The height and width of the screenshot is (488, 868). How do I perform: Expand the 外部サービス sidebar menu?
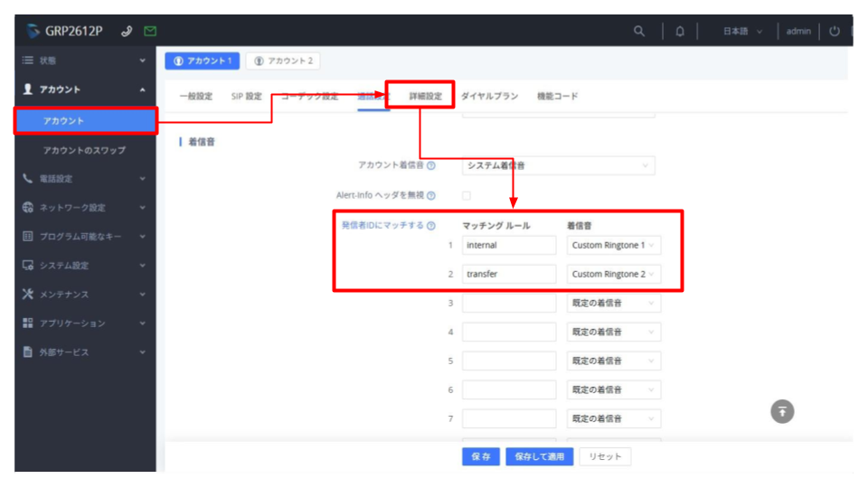tap(142, 352)
